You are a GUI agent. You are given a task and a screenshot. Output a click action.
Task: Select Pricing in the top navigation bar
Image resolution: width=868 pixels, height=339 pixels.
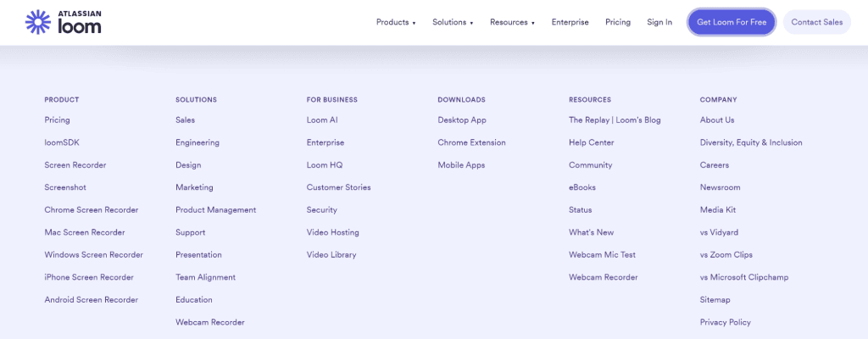tap(618, 23)
